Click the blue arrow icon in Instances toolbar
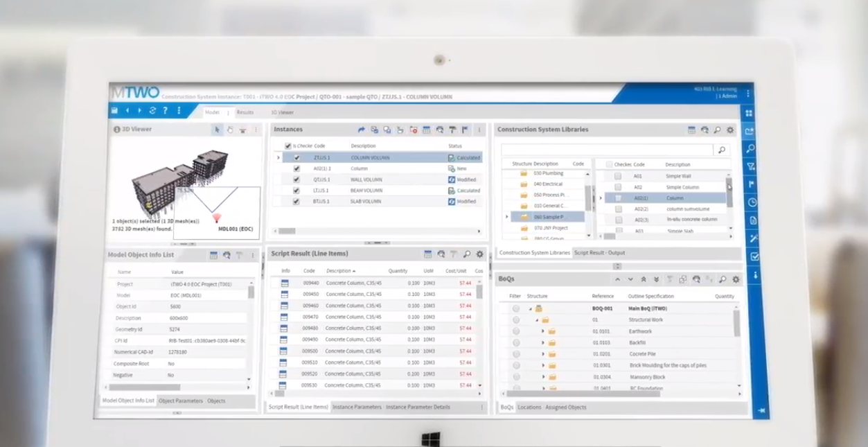This screenshot has height=447, width=868. click(x=361, y=130)
